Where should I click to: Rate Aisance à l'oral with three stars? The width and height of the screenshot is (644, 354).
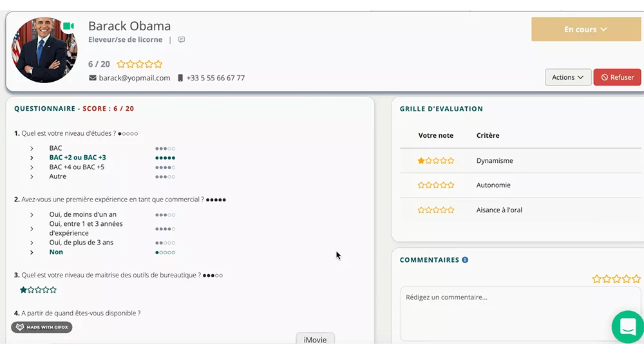(436, 210)
